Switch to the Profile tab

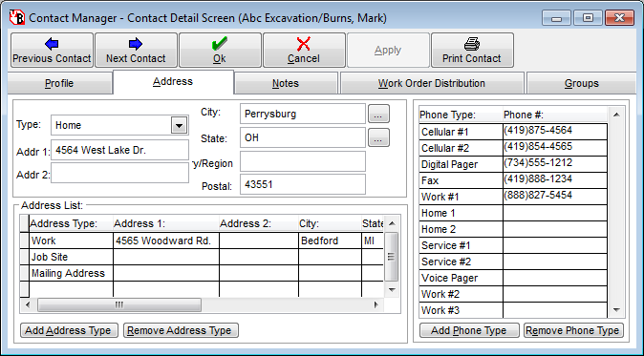[x=59, y=83]
